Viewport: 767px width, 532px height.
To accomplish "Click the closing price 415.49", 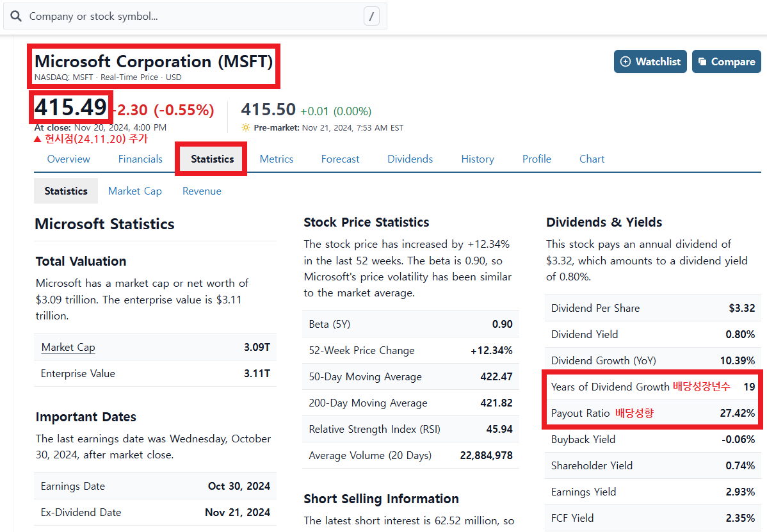I will point(71,107).
